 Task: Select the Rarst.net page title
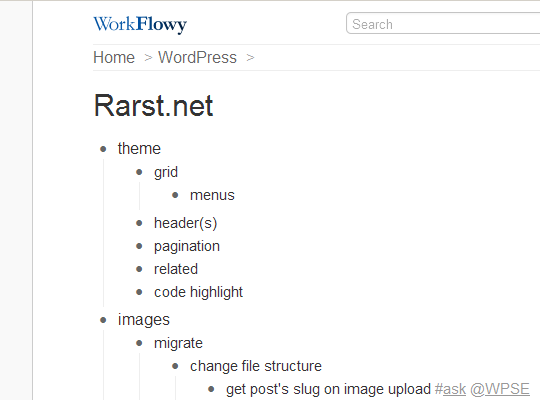coord(154,106)
